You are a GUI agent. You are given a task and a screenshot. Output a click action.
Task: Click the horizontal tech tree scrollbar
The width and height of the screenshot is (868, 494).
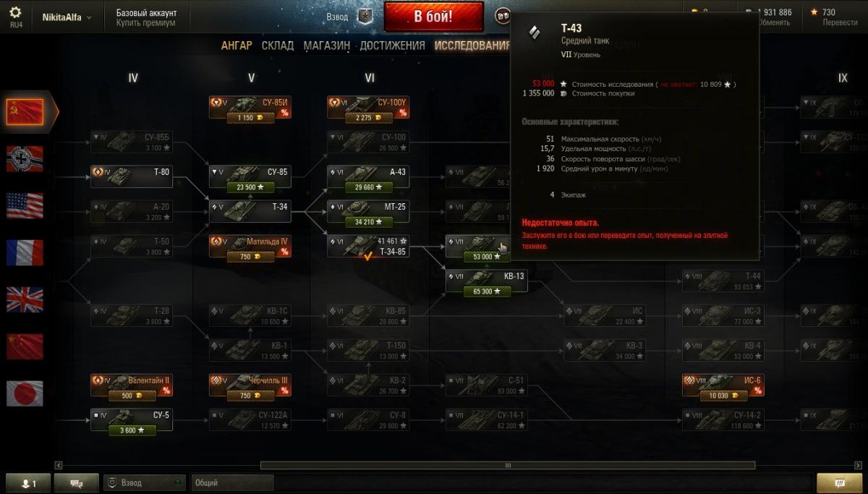click(508, 466)
